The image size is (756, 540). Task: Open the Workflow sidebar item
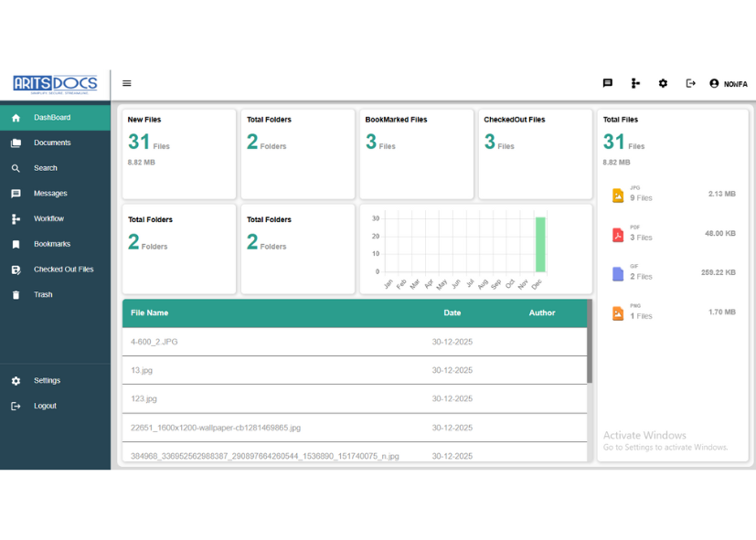tap(48, 219)
